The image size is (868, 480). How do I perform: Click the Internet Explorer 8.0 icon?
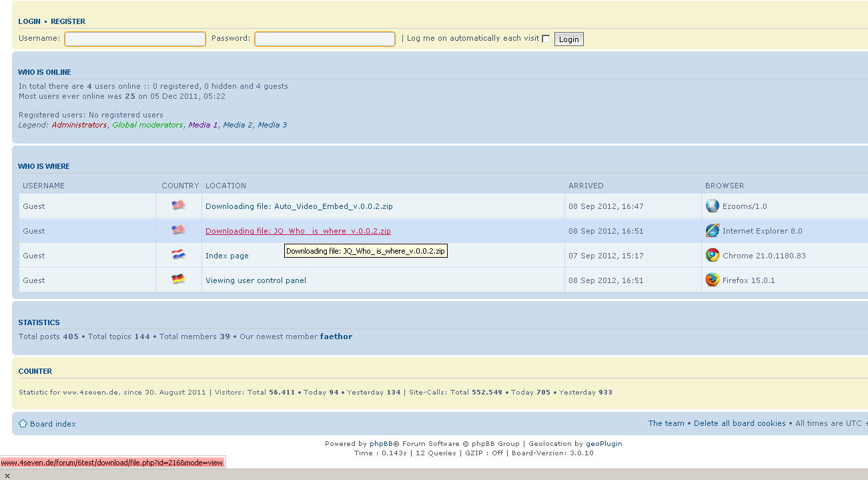click(713, 231)
